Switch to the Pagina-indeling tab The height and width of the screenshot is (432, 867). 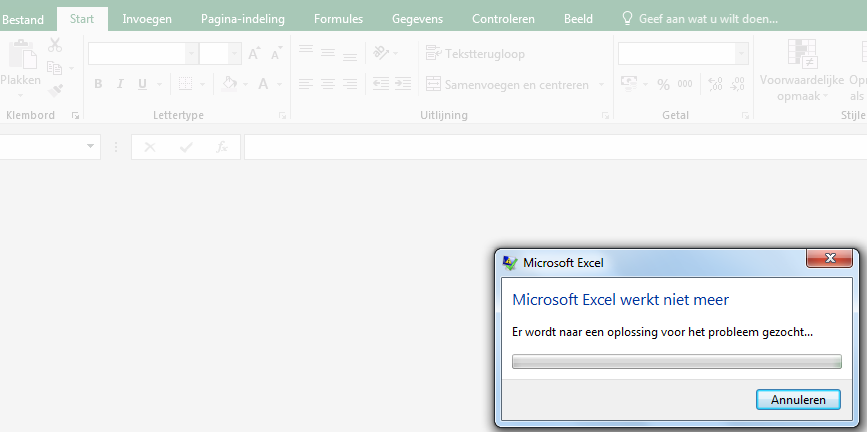coord(243,19)
